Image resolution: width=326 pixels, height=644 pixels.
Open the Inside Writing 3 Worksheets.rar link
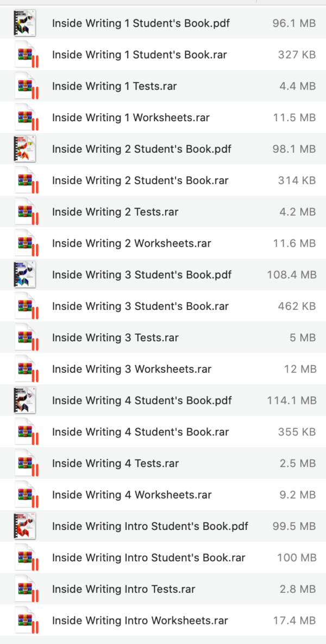(x=130, y=368)
